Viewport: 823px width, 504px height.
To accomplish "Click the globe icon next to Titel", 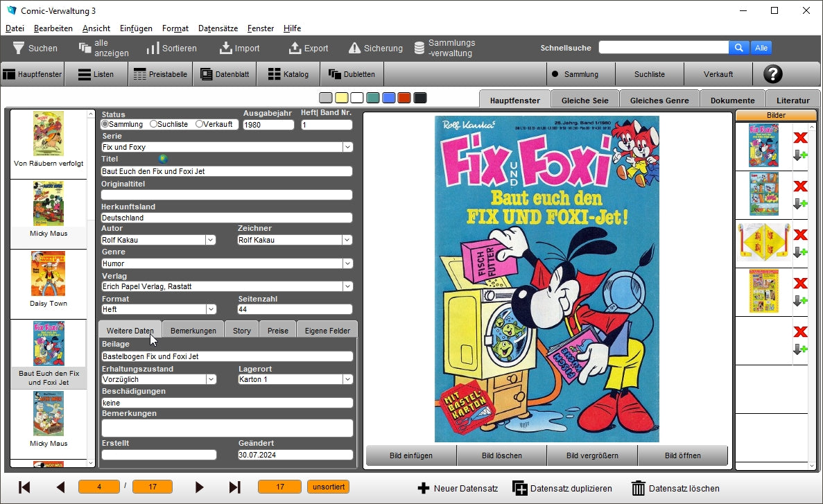I will (x=163, y=159).
